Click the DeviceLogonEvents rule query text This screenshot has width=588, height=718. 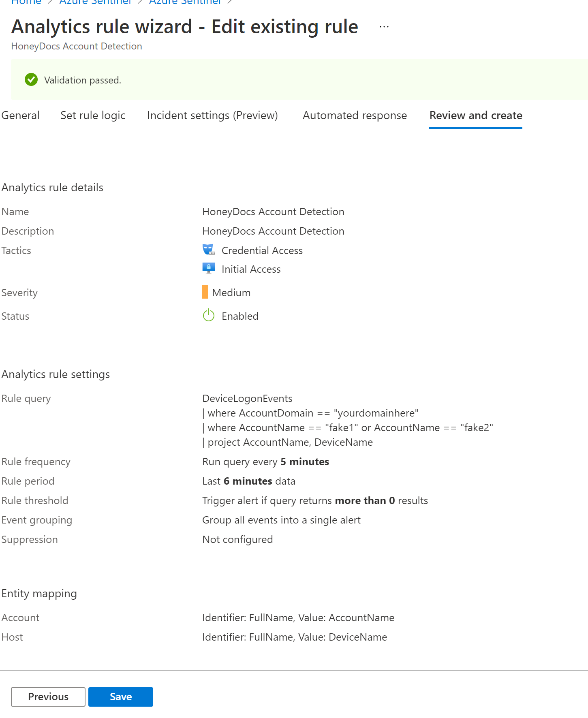click(x=247, y=398)
